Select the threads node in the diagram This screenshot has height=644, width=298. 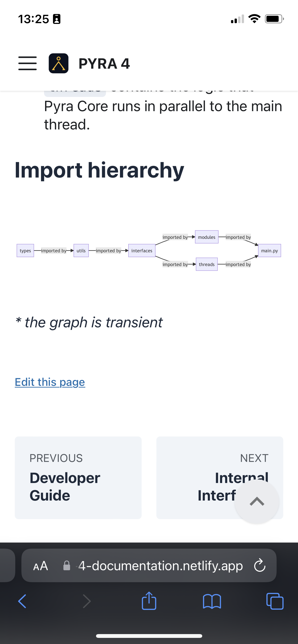click(x=206, y=264)
